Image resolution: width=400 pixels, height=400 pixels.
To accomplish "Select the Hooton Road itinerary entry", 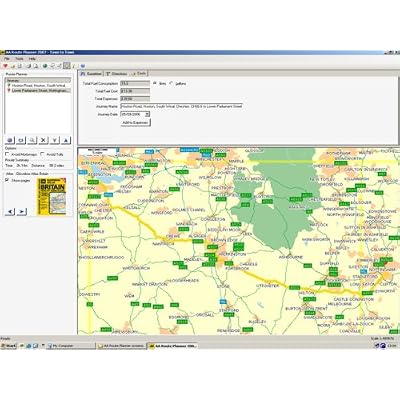I will pos(38,86).
